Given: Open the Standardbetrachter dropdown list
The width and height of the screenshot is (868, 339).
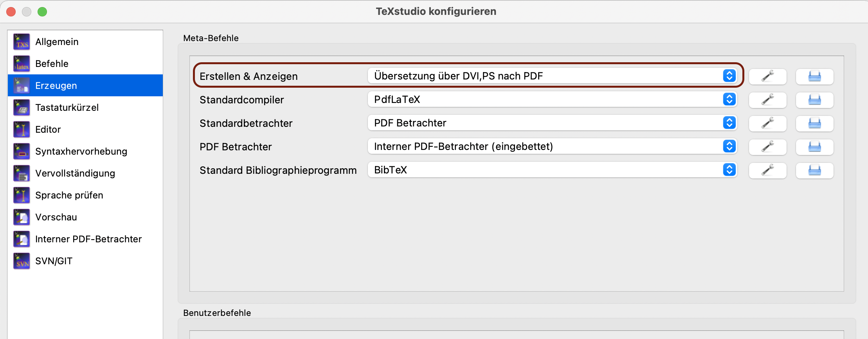Looking at the screenshot, I should [x=552, y=123].
